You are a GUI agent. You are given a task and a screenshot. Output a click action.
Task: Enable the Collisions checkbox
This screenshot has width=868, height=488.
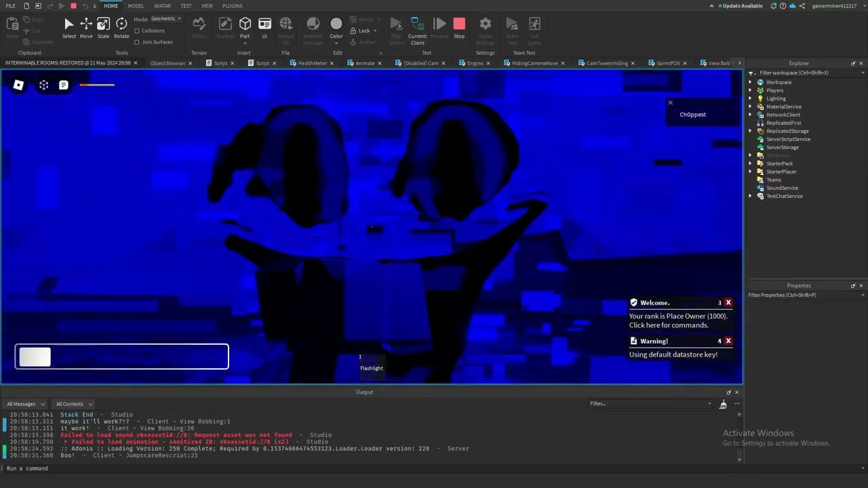point(137,30)
